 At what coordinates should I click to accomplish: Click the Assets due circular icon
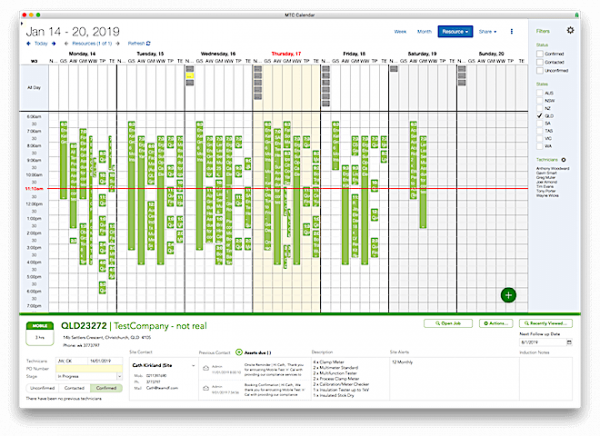click(239, 352)
